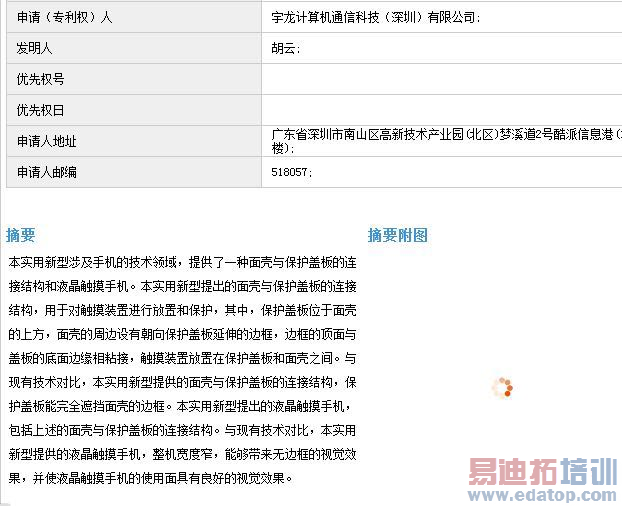Click abstract last line beginning 果，并使液晶触摸手机

coord(151,478)
